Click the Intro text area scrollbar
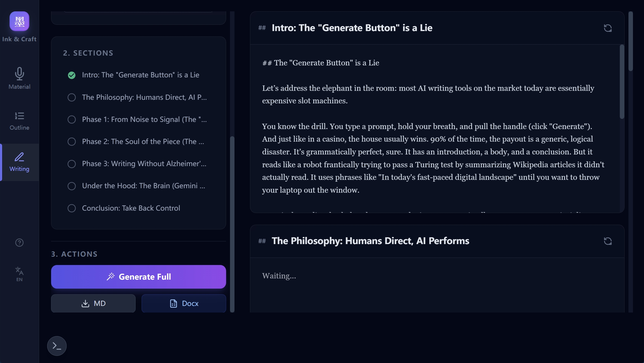 pos(622,82)
